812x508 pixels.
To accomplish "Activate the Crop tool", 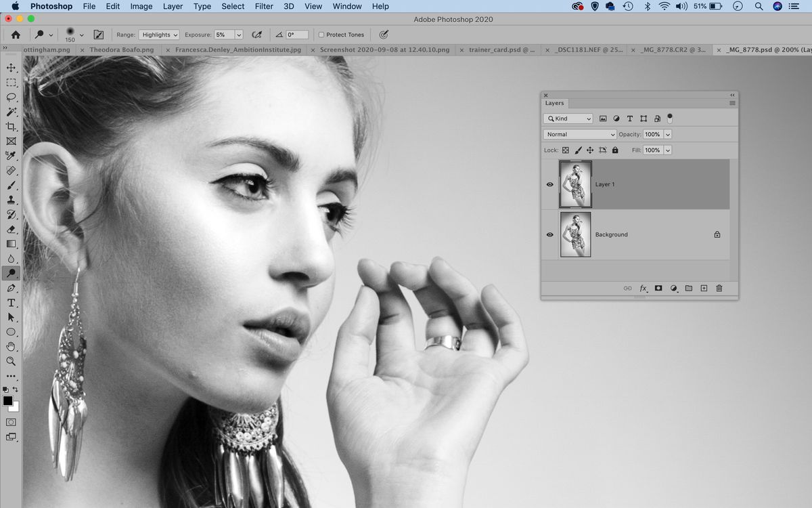I will click(x=11, y=126).
